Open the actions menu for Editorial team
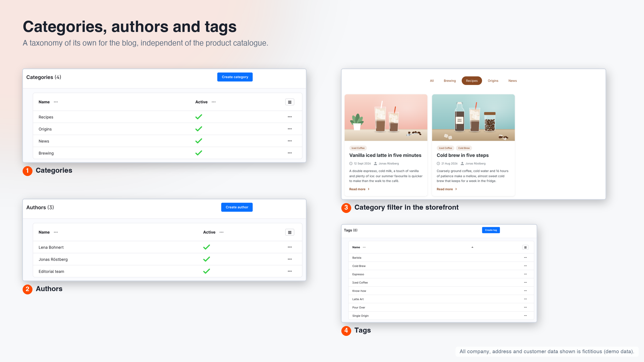This screenshot has height=362, width=644. (290, 271)
